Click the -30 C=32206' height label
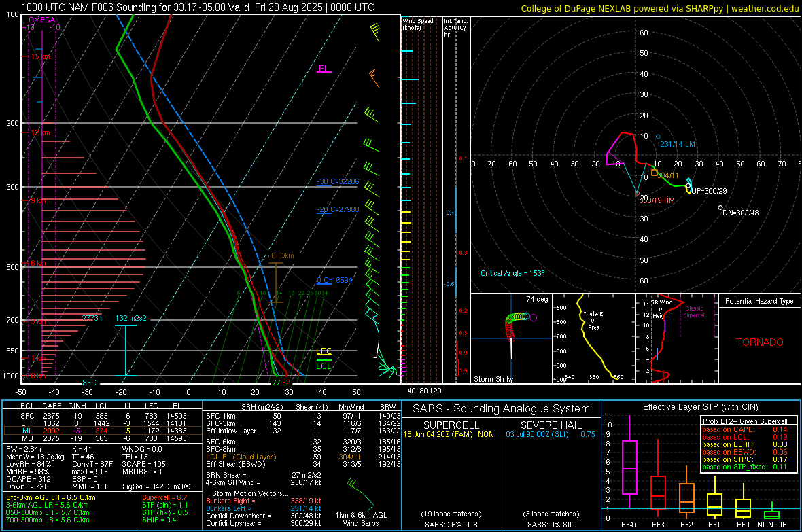 [x=338, y=181]
